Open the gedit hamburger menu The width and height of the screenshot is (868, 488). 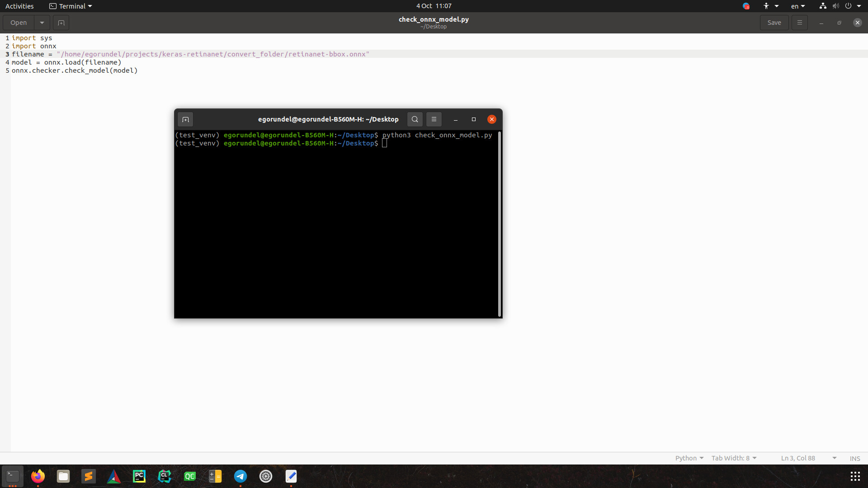(799, 22)
